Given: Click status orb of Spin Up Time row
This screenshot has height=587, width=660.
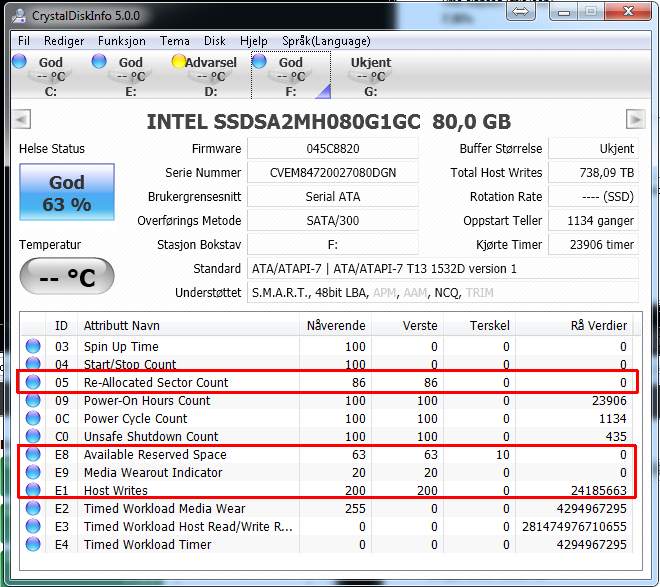Looking at the screenshot, I should [x=33, y=346].
